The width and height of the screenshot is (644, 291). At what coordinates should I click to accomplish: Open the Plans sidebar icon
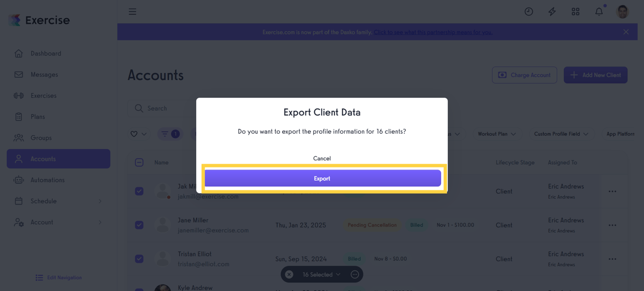click(x=18, y=116)
